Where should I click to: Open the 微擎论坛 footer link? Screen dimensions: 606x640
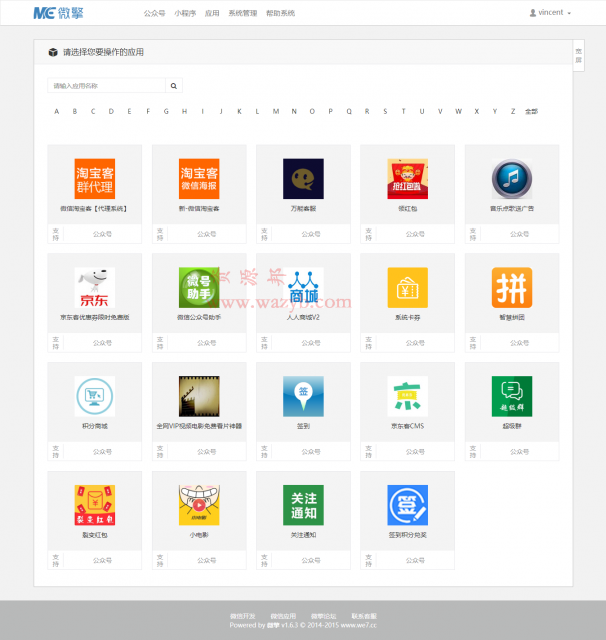(x=324, y=616)
